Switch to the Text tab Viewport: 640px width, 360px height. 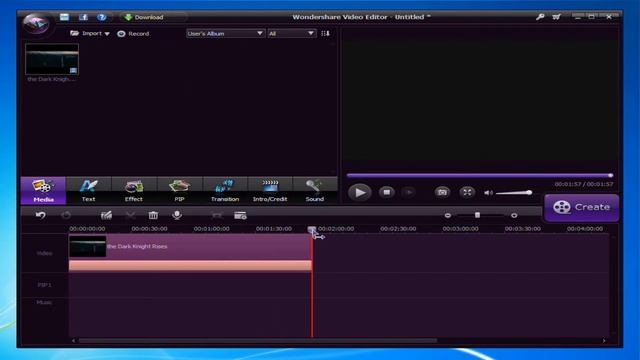coord(89,191)
